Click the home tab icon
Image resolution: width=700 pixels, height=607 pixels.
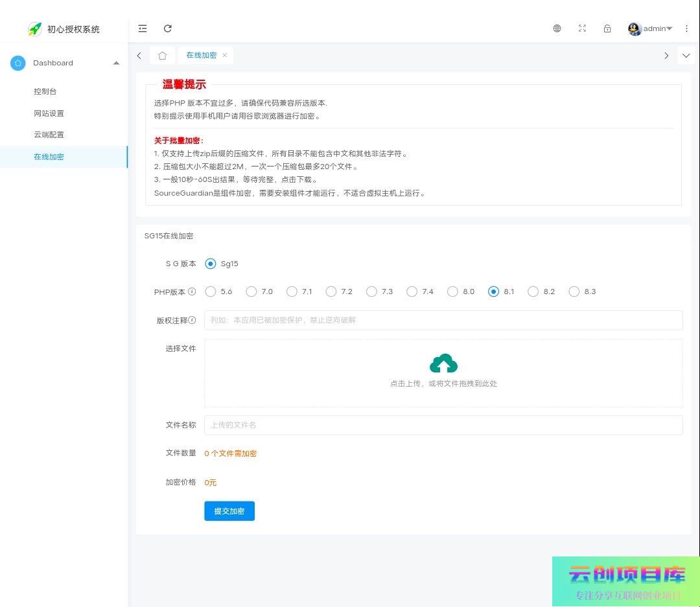tap(162, 56)
